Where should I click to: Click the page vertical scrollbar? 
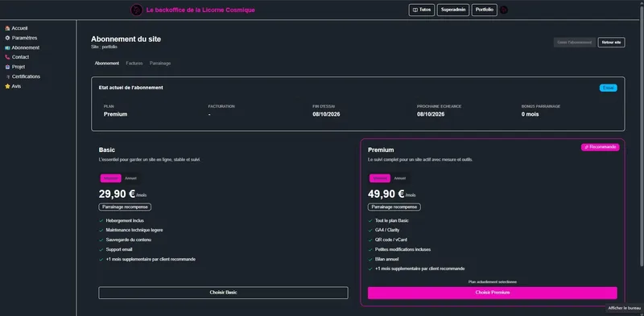coord(642,135)
